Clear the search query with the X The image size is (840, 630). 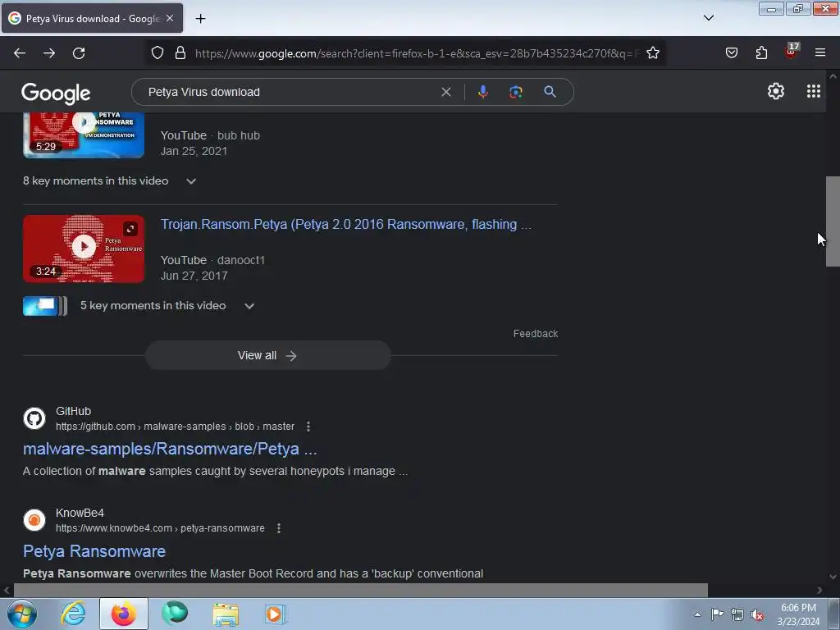coord(445,92)
